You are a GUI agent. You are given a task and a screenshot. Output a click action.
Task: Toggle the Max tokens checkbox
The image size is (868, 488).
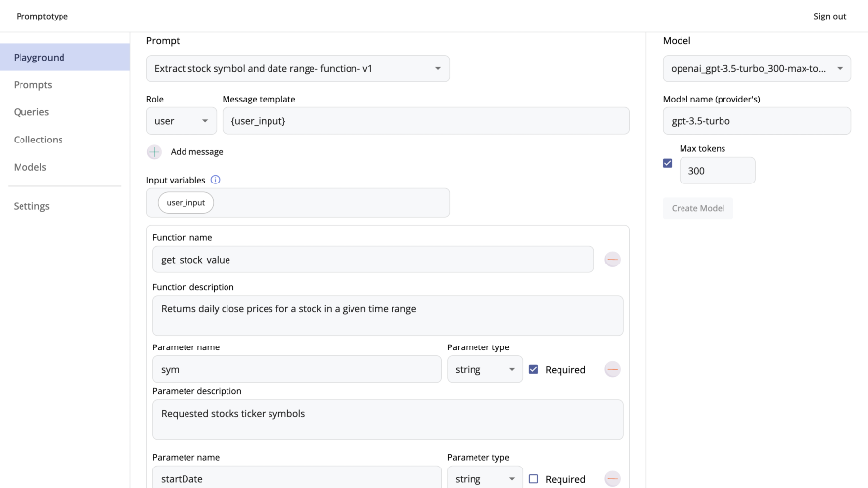point(668,163)
